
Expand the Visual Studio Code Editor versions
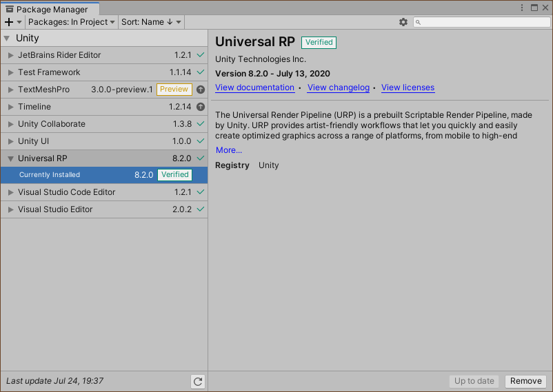point(10,192)
